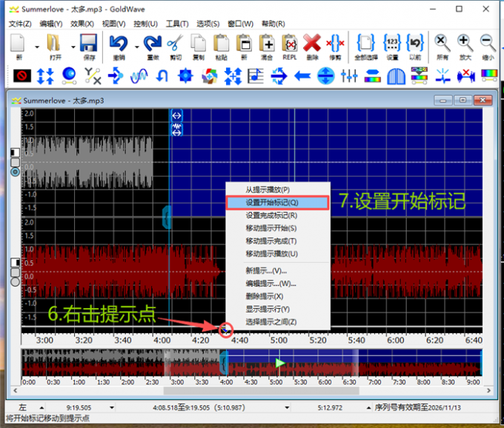Click the Undo (撤销) toolbar icon
Viewport: 504px width, 428px height.
click(x=119, y=44)
